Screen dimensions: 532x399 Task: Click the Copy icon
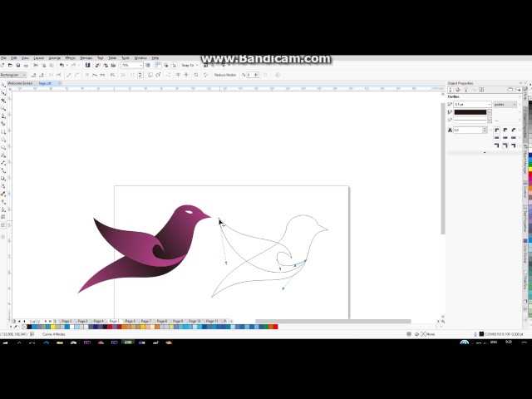[x=43, y=65]
